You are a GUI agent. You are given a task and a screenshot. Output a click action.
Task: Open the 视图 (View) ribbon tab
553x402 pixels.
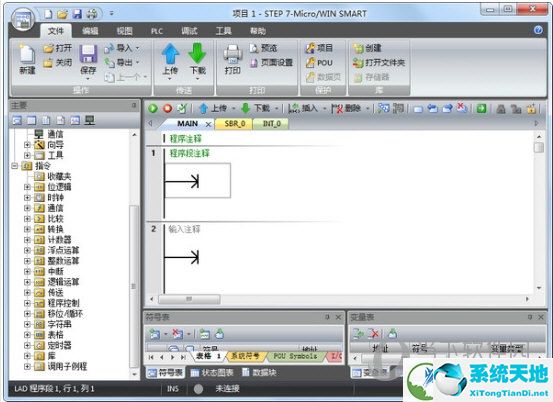pyautogui.click(x=125, y=31)
